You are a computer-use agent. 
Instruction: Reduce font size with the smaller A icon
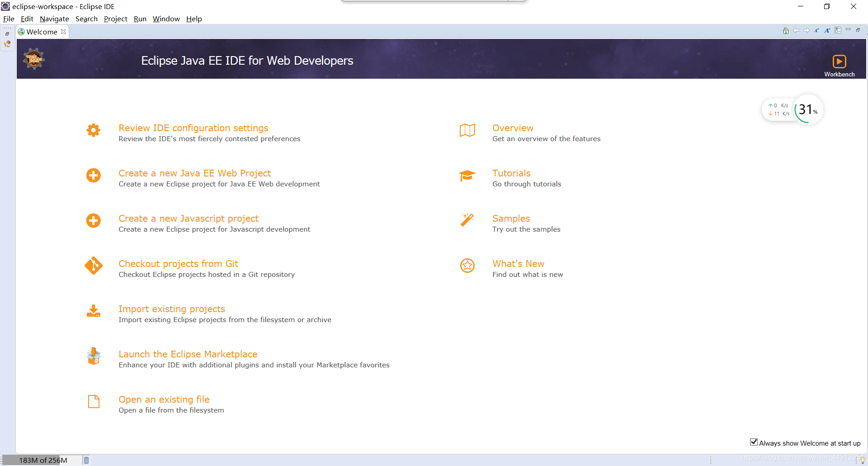pyautogui.click(x=817, y=31)
